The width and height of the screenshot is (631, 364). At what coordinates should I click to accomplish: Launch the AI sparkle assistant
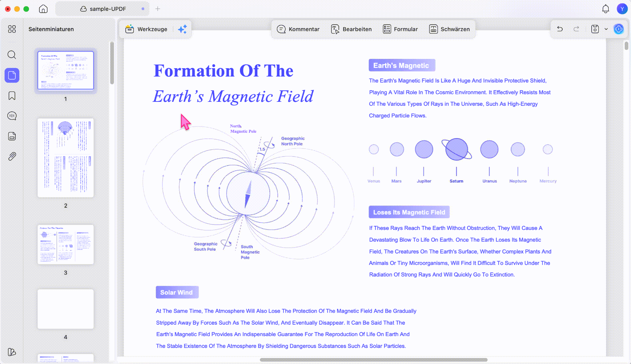tap(182, 29)
